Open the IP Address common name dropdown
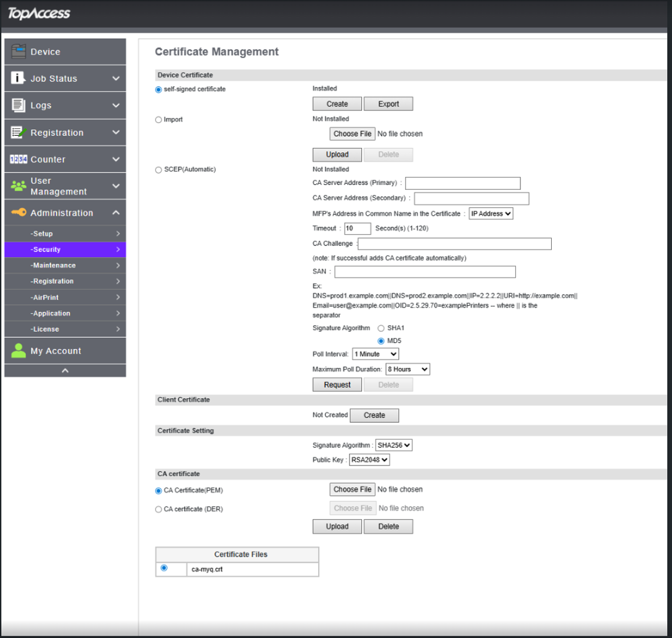 point(491,213)
